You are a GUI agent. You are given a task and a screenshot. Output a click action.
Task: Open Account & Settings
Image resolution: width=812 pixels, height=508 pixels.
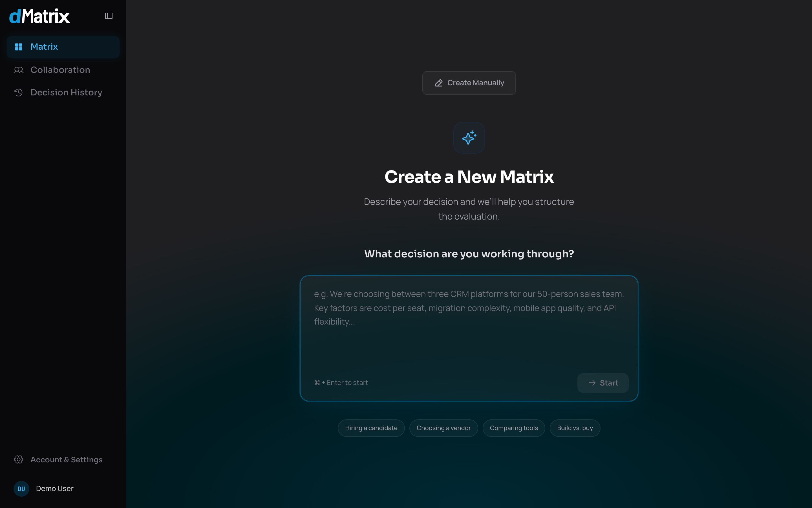click(63, 459)
